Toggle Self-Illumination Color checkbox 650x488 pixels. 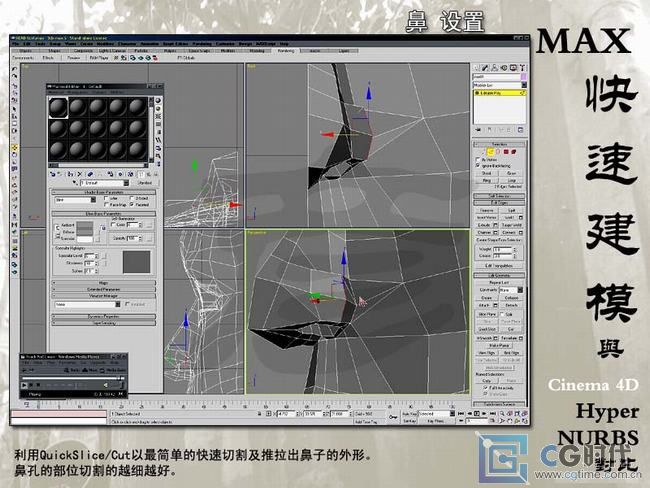click(113, 224)
